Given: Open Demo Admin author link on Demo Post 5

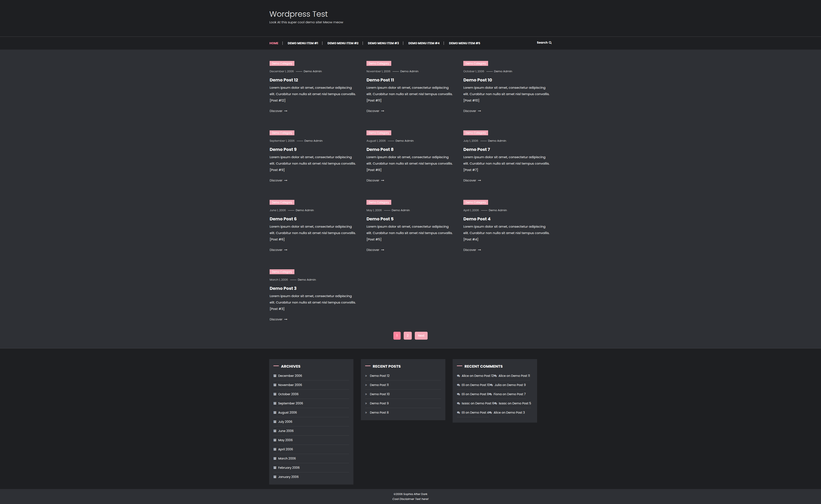Looking at the screenshot, I should 400,210.
